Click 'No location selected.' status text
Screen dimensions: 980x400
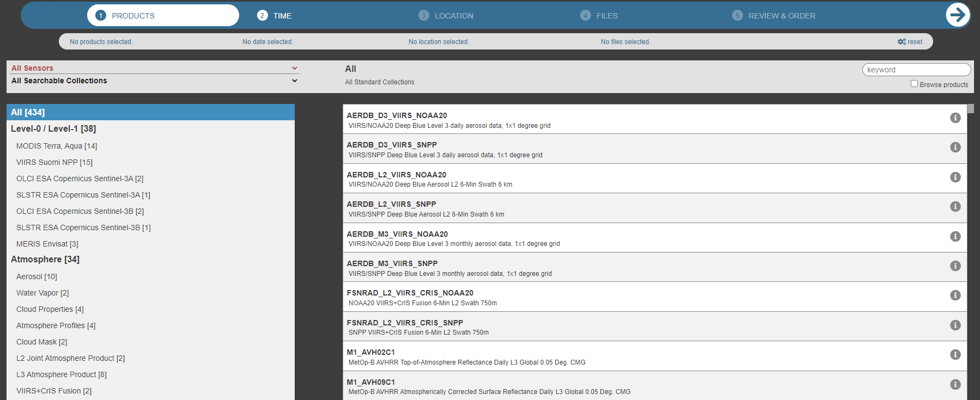[439, 42]
